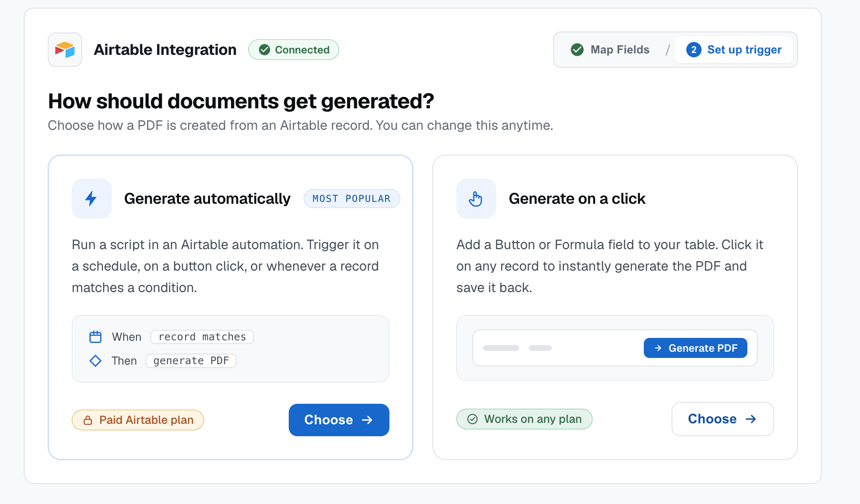Choose the Generate on a click option
This screenshot has height=504, width=860.
[723, 419]
